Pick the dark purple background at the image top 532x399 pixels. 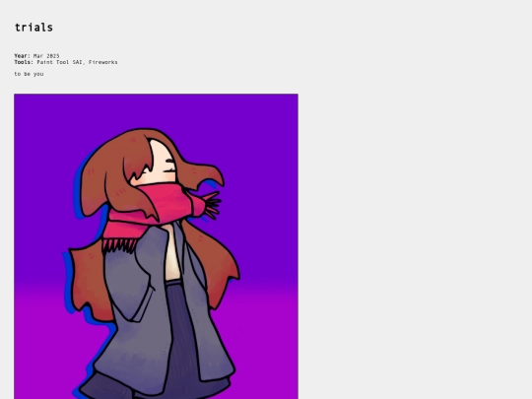click(x=156, y=108)
